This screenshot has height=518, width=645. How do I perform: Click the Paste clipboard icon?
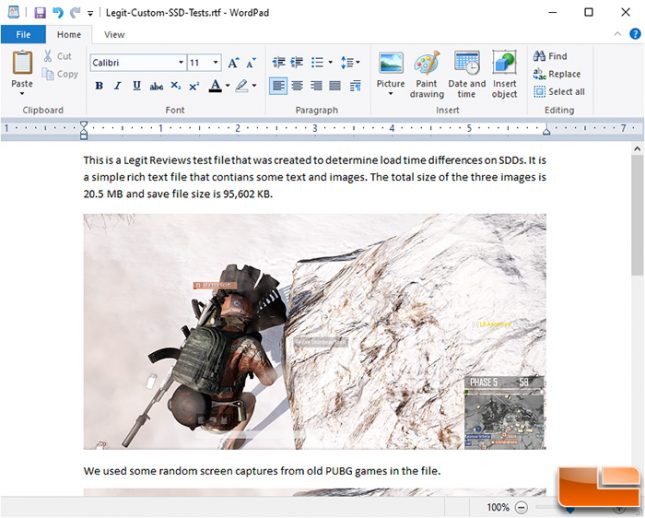point(22,63)
